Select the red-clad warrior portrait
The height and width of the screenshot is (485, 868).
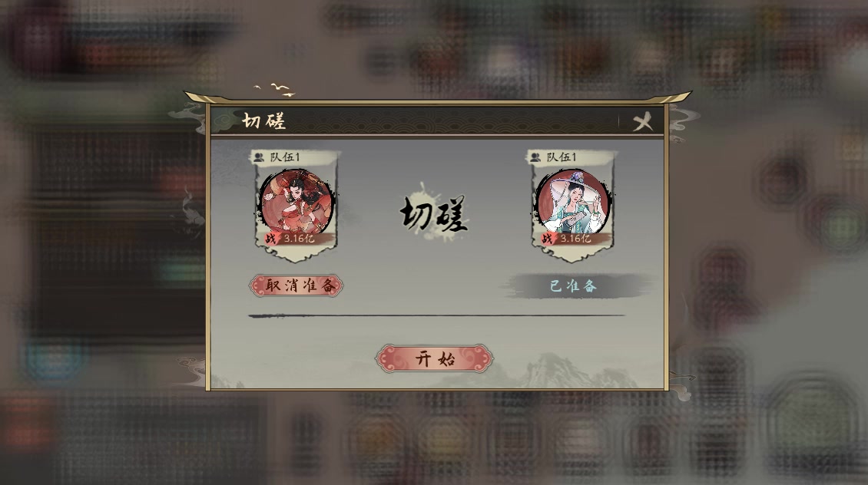297,202
